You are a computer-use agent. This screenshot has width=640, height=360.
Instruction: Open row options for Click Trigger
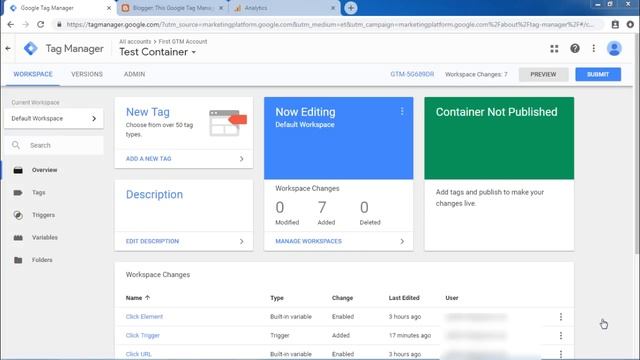tap(561, 336)
